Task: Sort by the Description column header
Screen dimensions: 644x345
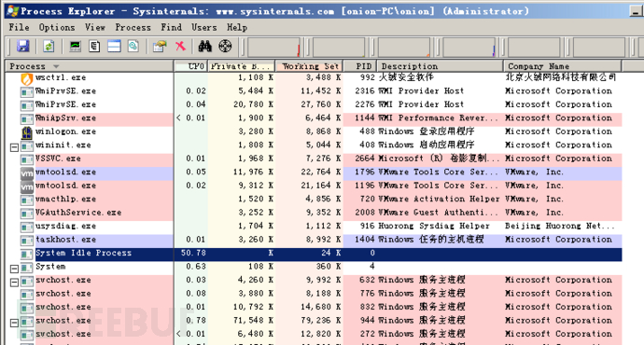Action: click(441, 66)
